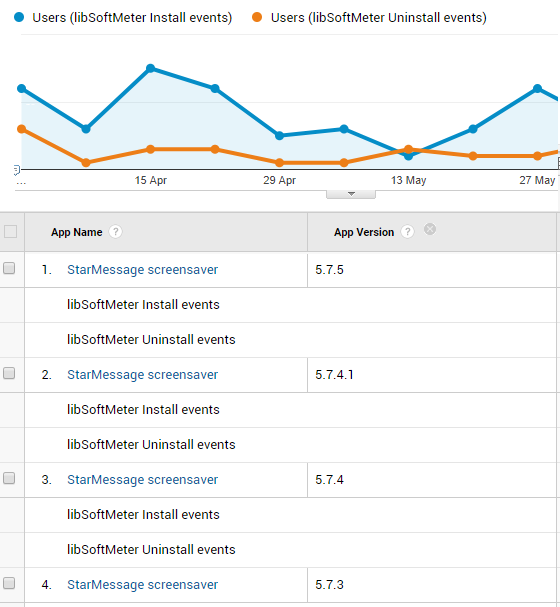Click the 13 May axis label

pyautogui.click(x=408, y=180)
